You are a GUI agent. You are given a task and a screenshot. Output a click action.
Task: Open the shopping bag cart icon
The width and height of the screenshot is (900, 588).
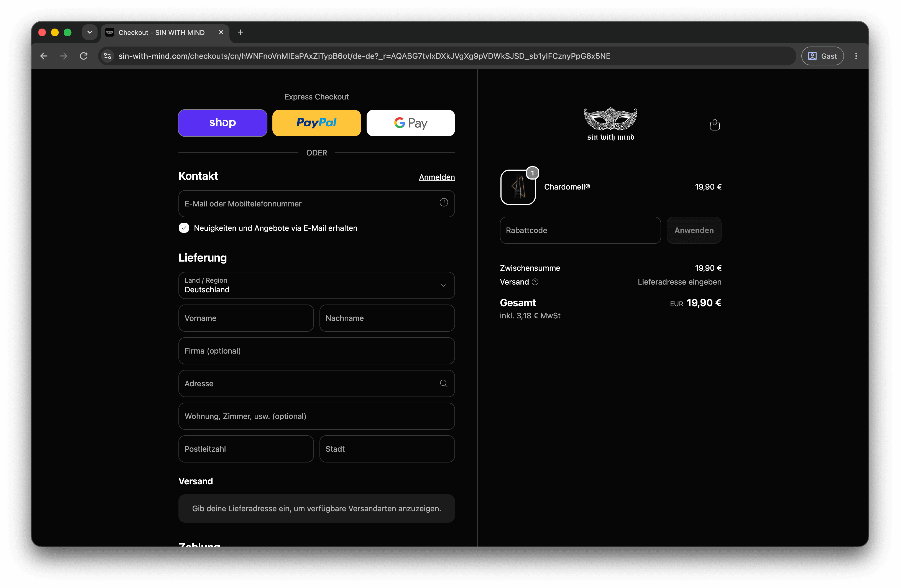(x=715, y=124)
